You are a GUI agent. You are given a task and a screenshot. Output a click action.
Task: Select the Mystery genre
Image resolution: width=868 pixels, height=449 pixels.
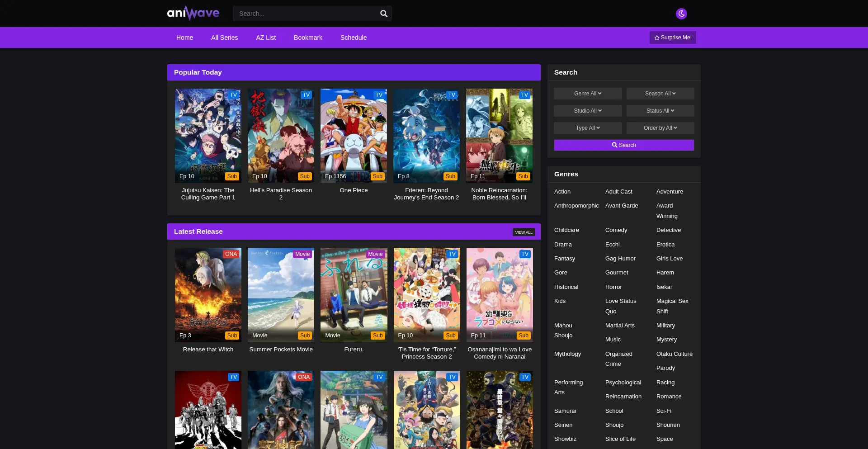tap(666, 340)
